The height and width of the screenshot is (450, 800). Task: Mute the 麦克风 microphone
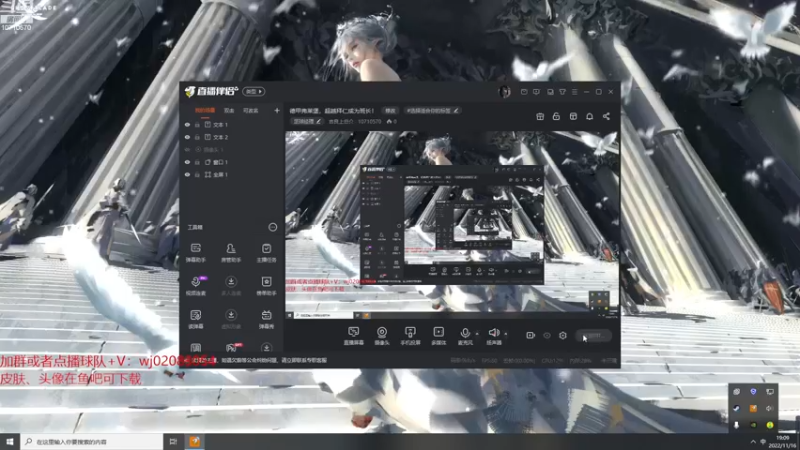pyautogui.click(x=465, y=332)
